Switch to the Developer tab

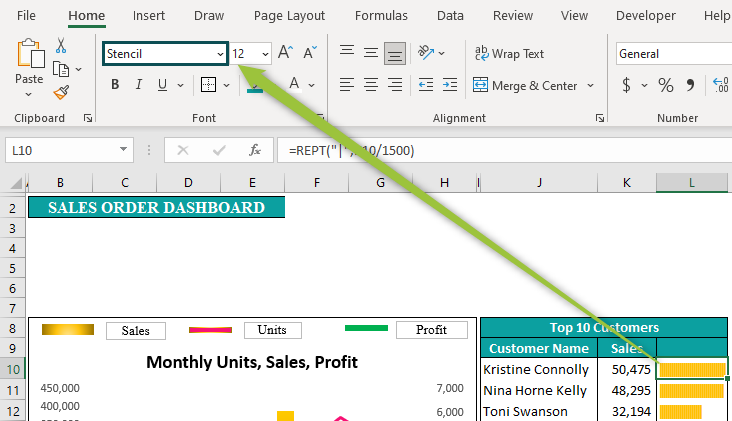(646, 16)
